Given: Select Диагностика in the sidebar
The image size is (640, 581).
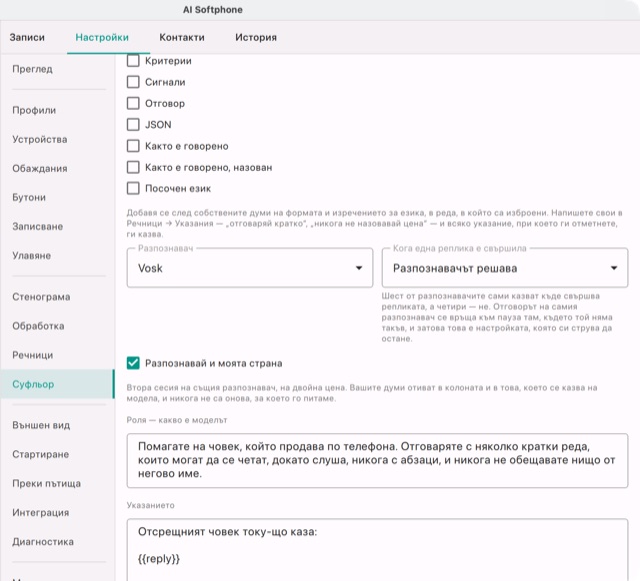Looking at the screenshot, I should 57,541.
